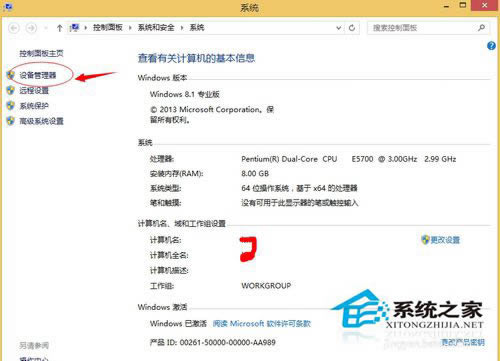Click the shield icon beside 远程设置
The height and width of the screenshot is (361, 500).
11,90
